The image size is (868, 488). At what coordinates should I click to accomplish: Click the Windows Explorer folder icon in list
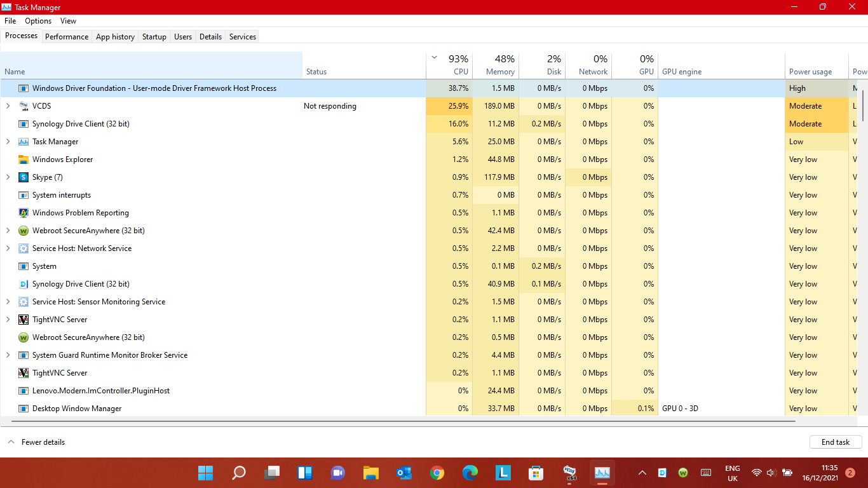[x=24, y=159]
